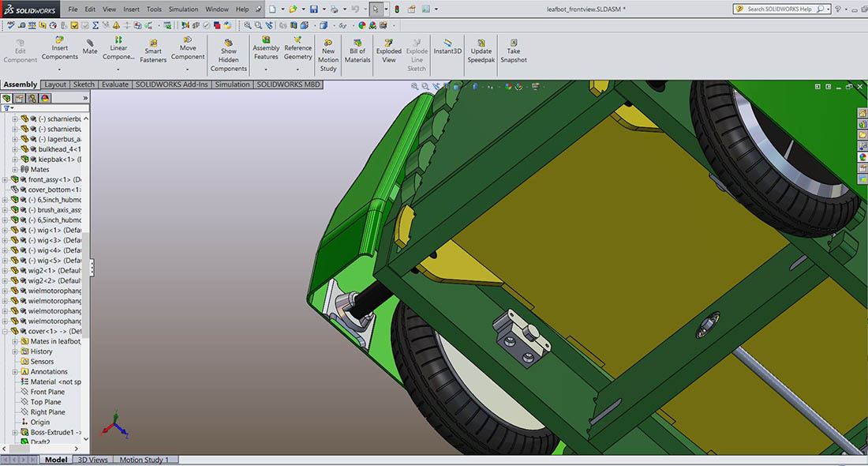Click the Rebuild traffic light icon

[x=397, y=9]
